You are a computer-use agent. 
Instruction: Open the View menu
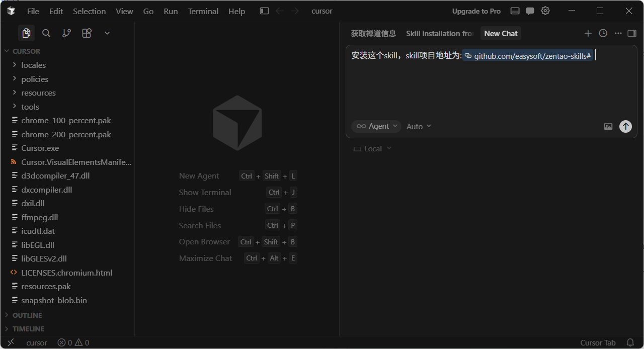(124, 11)
